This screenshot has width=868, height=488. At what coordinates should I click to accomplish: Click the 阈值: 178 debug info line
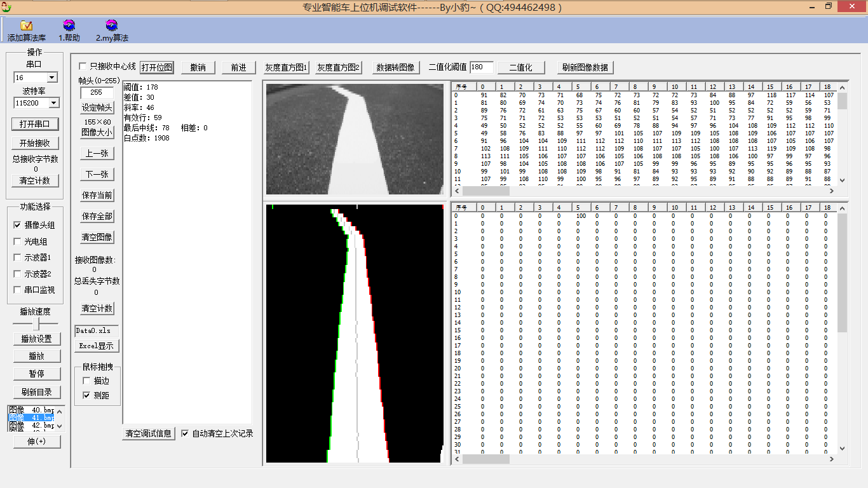(x=141, y=87)
